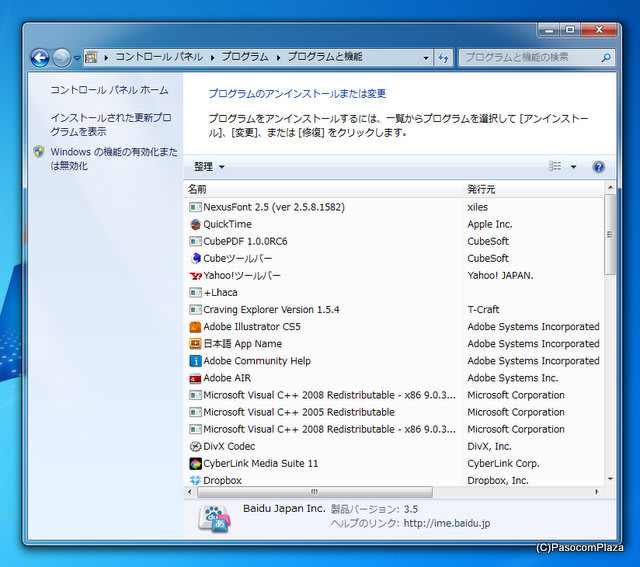
Task: Click the greyed Forward arrow button
Action: pyautogui.click(x=62, y=58)
